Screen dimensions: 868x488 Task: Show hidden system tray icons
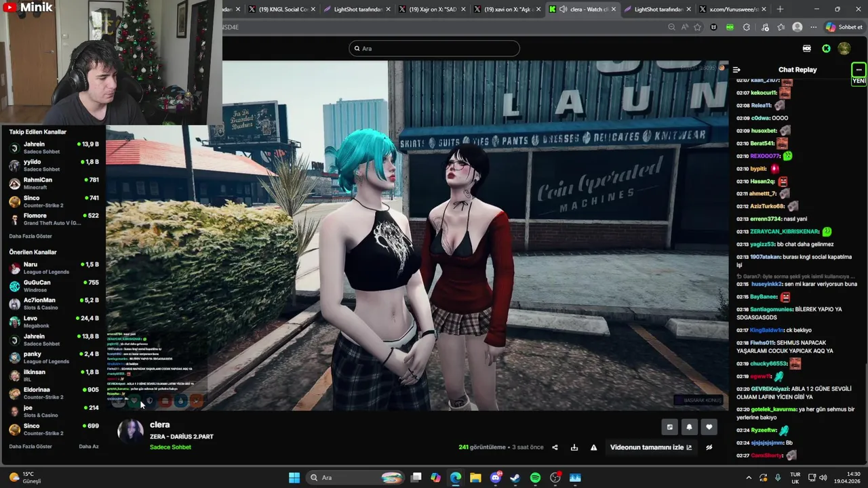749,478
